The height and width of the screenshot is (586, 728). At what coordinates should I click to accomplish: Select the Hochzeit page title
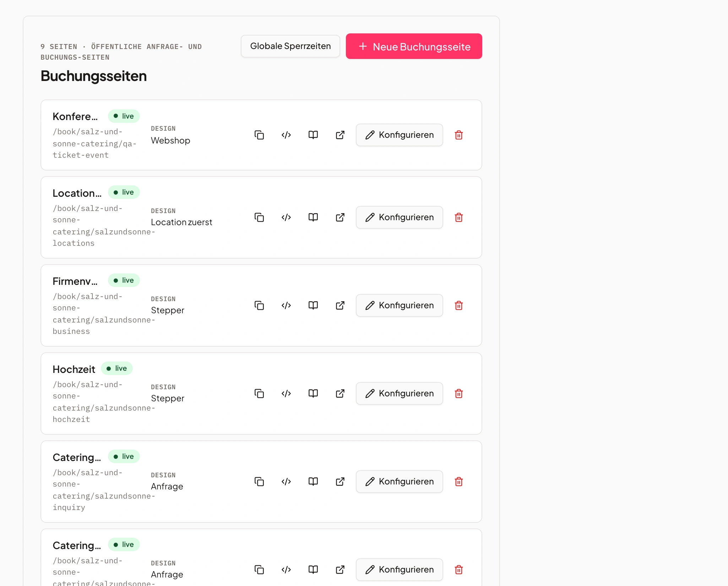[x=74, y=369]
